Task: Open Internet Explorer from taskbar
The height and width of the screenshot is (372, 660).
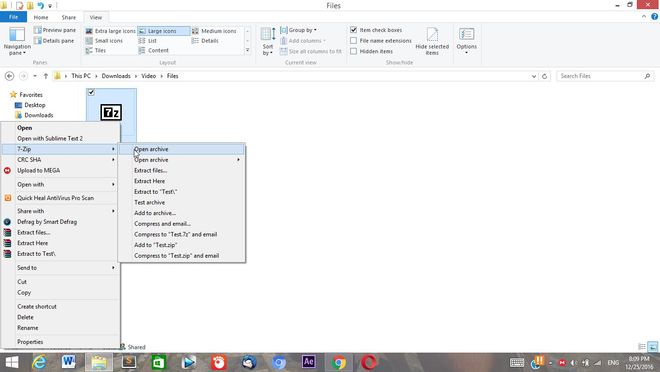Action: [x=39, y=362]
